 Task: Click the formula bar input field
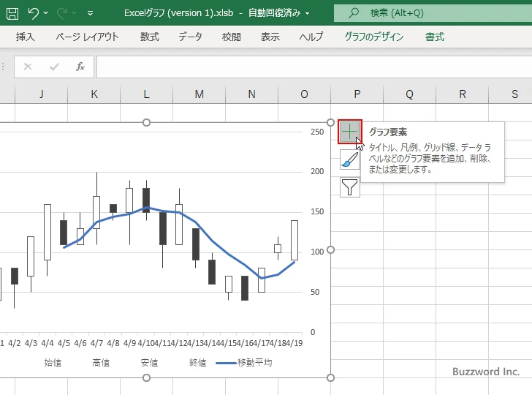[x=314, y=67]
